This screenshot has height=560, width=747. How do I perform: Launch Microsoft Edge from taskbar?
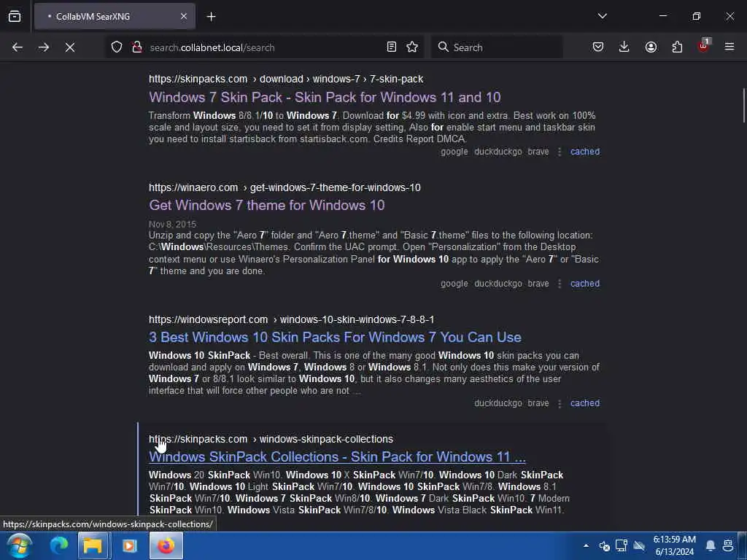58,545
